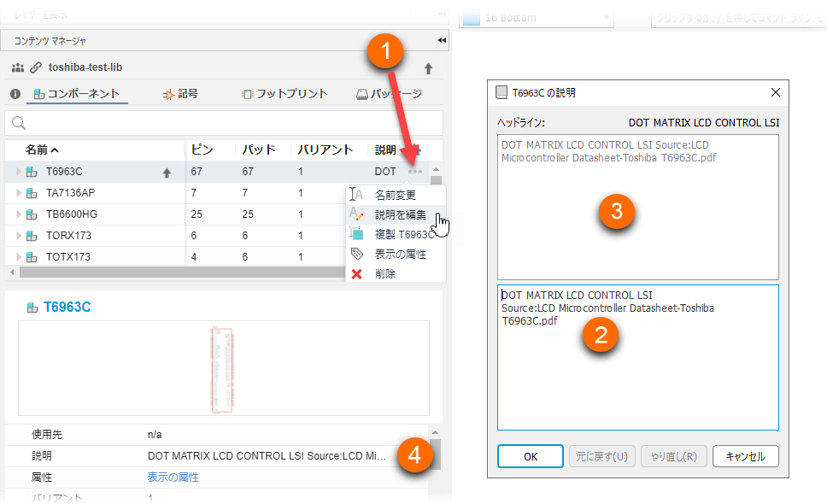Image resolution: width=827 pixels, height=504 pixels.
Task: Choose 削除 from context menu
Action: pos(396,273)
